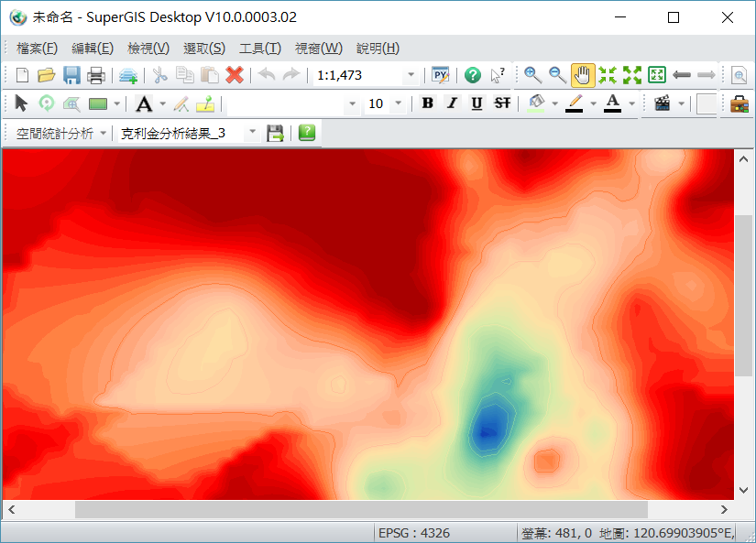756x543 pixels.
Task: Expand the font size 10 dropdown
Action: pyautogui.click(x=398, y=103)
